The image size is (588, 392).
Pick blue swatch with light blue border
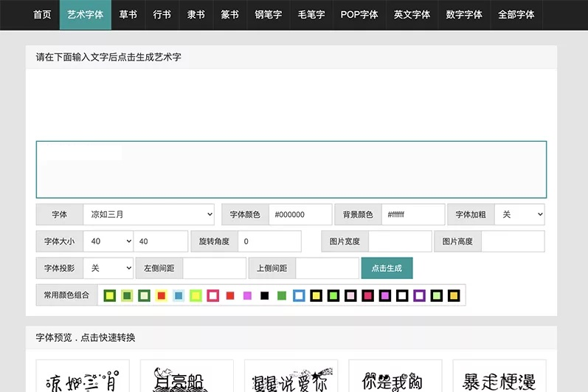click(179, 295)
